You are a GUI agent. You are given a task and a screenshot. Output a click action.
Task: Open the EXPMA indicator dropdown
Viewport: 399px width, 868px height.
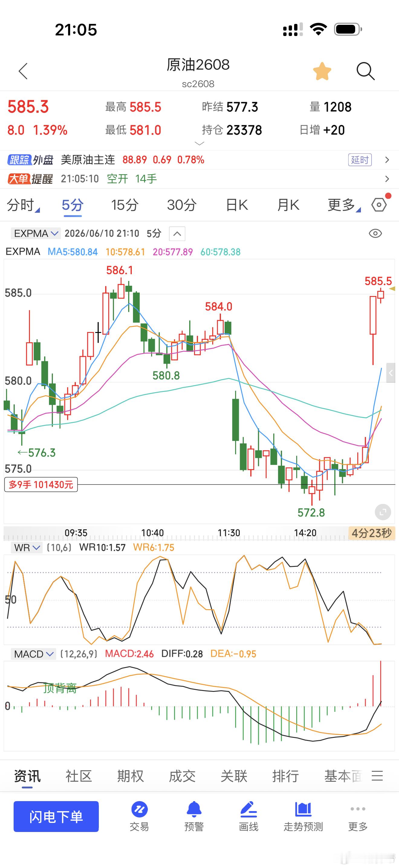36,233
